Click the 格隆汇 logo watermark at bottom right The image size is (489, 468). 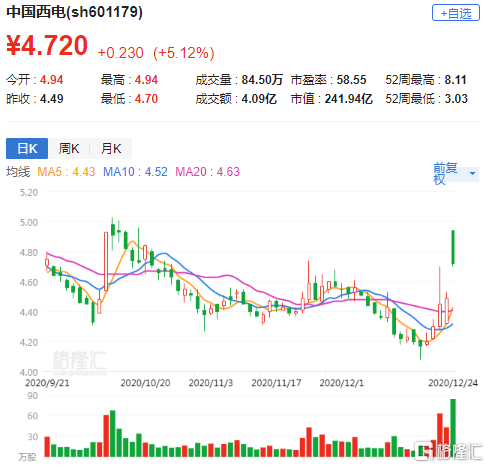tap(448, 451)
